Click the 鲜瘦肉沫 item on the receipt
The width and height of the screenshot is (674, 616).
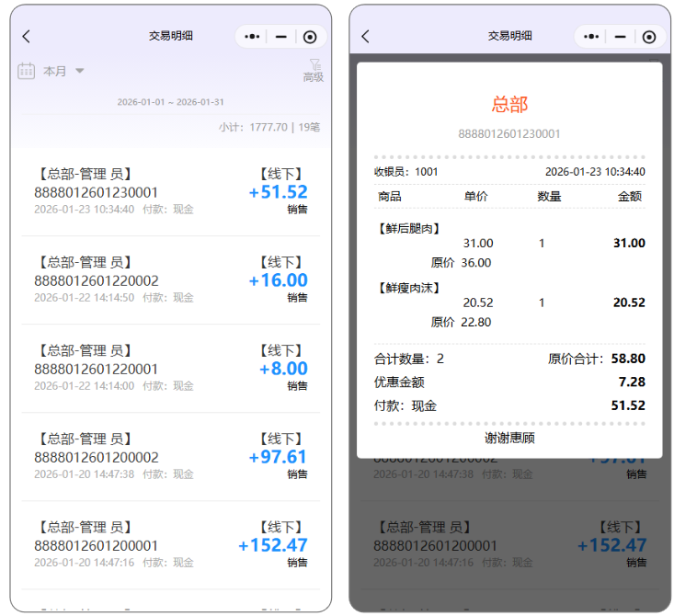pyautogui.click(x=408, y=288)
